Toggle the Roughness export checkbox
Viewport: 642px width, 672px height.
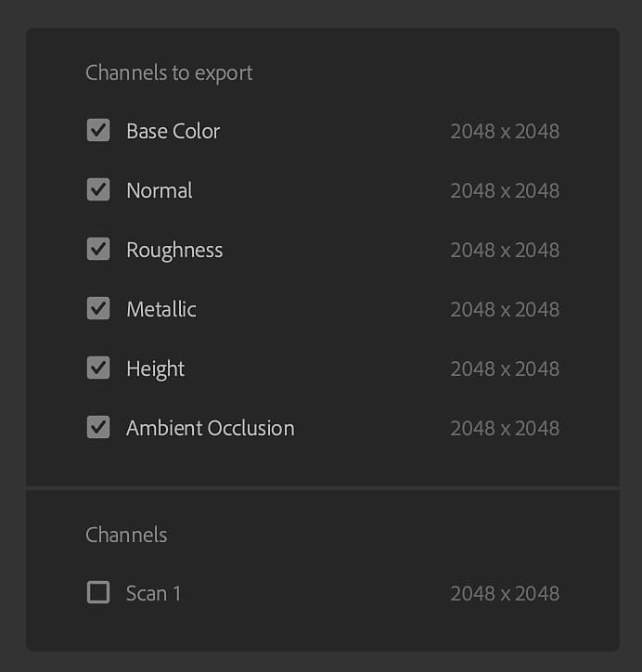pos(98,250)
